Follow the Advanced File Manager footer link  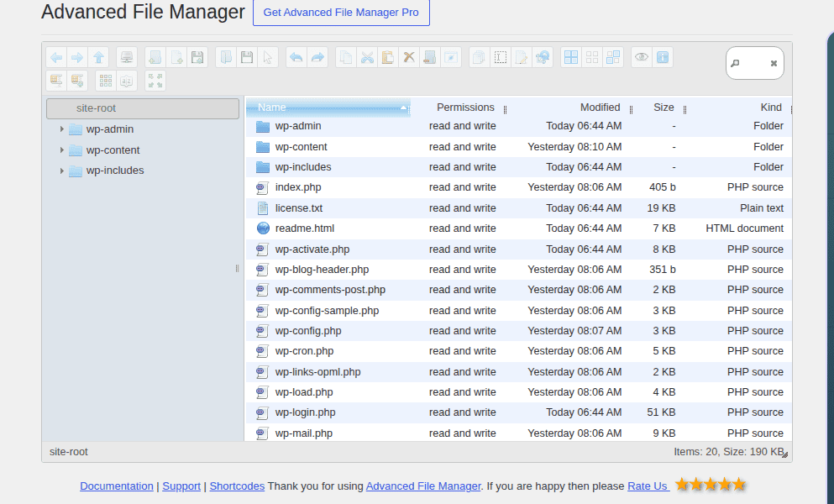(423, 486)
